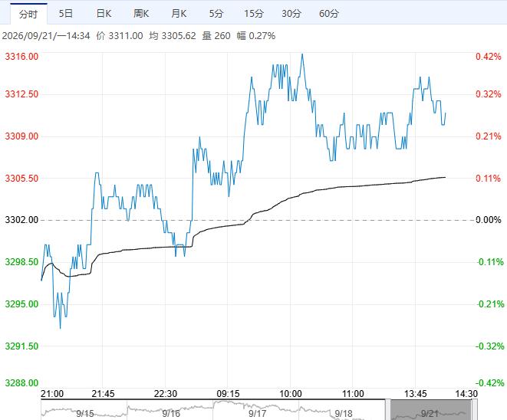
Task: Click the 21:45 time axis label
Action: [103, 394]
